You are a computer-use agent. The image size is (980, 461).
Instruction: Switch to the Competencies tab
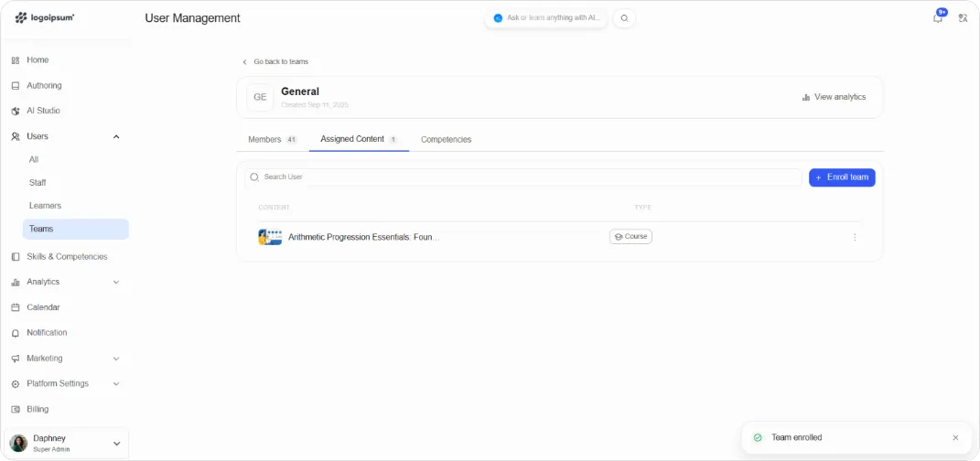coord(447,139)
